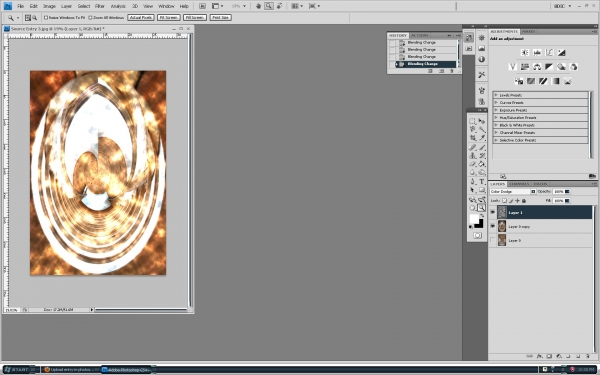Toggle lock all in Layers panel
600x375 pixels.
[x=524, y=201]
